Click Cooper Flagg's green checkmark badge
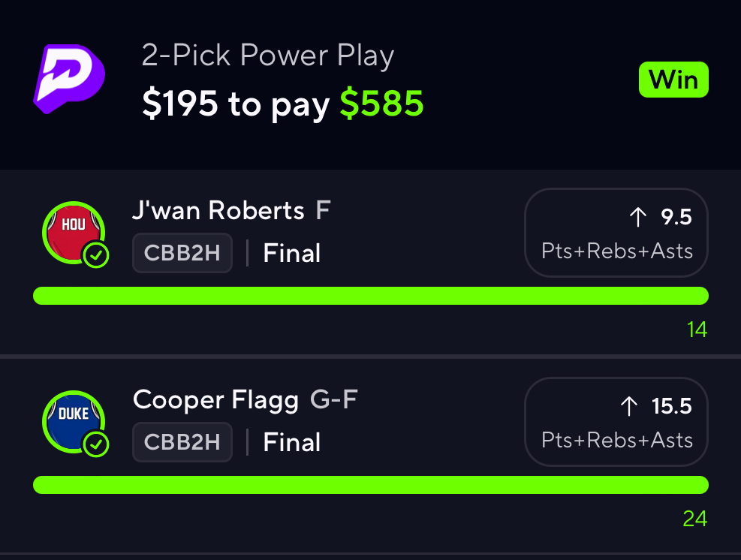 [96, 445]
